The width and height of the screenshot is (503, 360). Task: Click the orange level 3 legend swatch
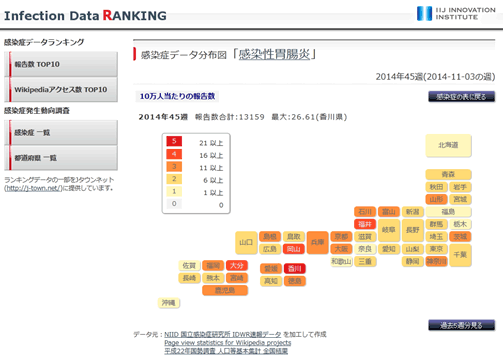174,166
